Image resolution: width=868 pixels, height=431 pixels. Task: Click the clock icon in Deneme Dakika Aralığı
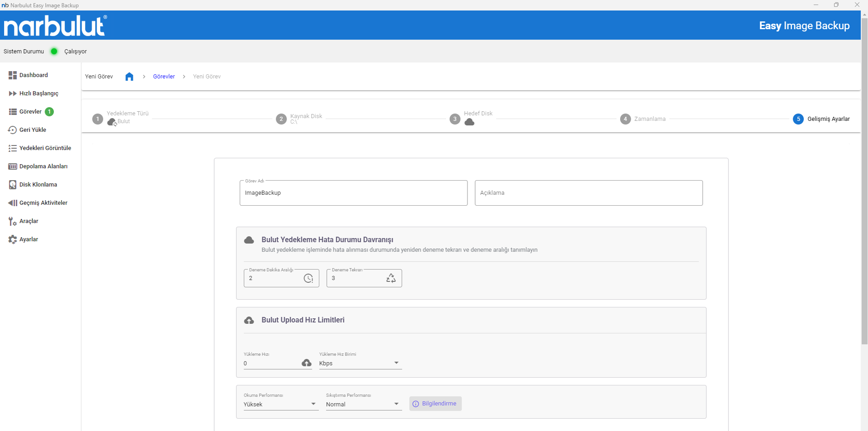click(x=308, y=278)
